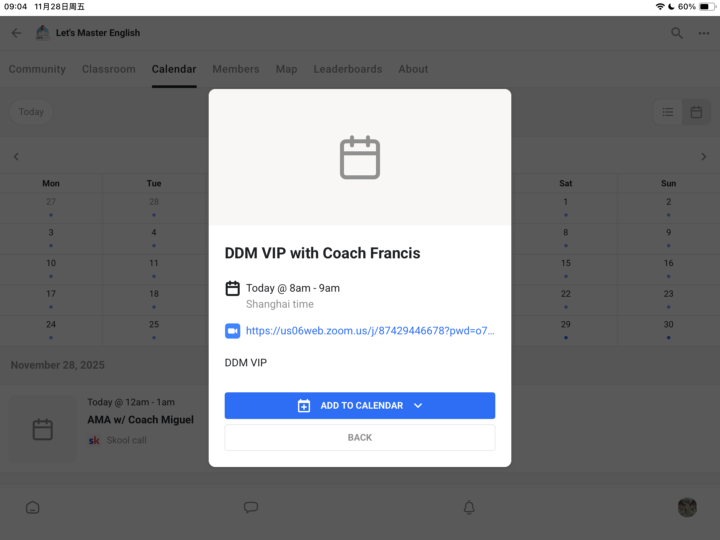Open the AMA w/ Coach Miguel event thumbnail
Image resolution: width=720 pixels, height=540 pixels.
(x=43, y=429)
